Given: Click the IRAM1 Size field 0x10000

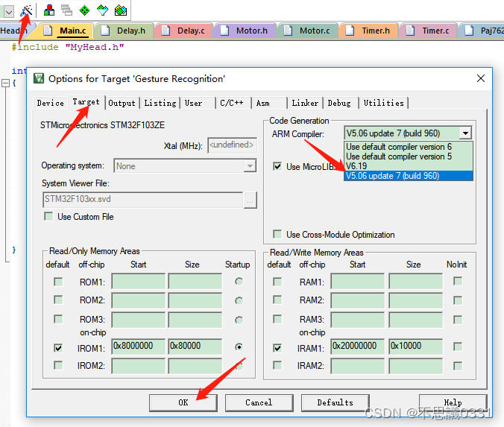Looking at the screenshot, I should [415, 347].
